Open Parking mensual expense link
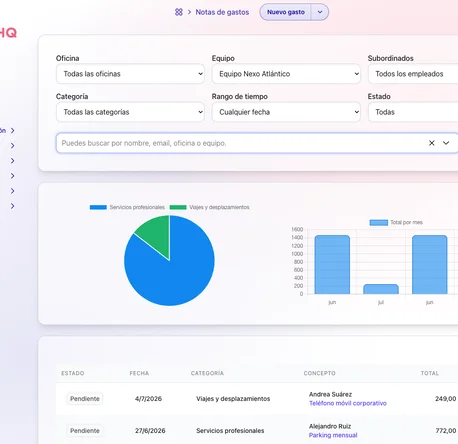Viewport: 458px width, 444px height. [x=333, y=435]
